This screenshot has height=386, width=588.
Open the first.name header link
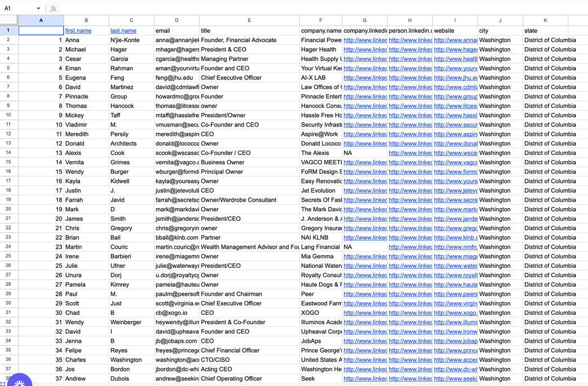(x=78, y=30)
